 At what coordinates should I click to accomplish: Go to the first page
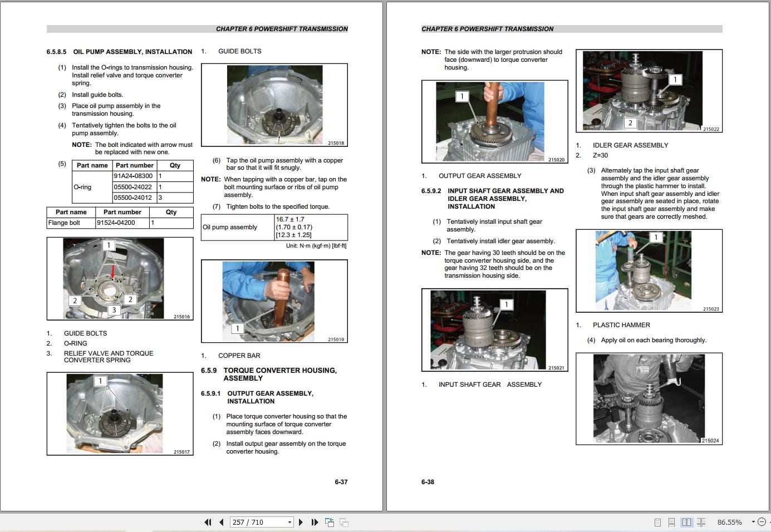[x=208, y=522]
